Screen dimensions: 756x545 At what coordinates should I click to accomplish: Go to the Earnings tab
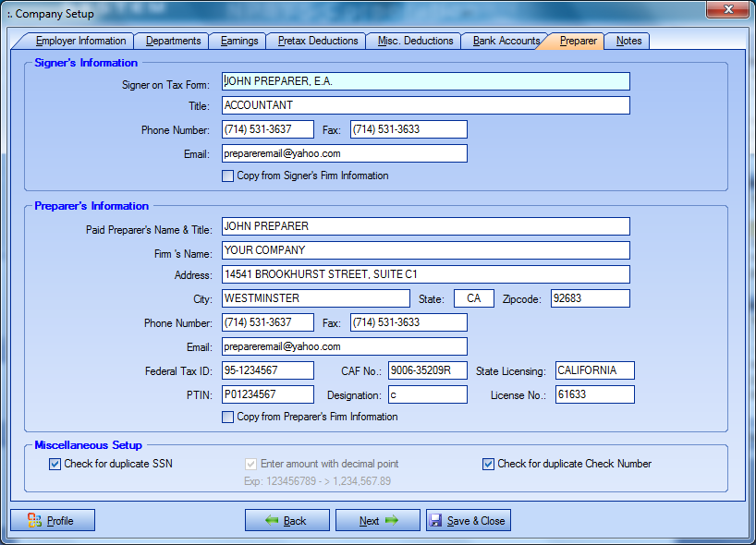coord(239,41)
